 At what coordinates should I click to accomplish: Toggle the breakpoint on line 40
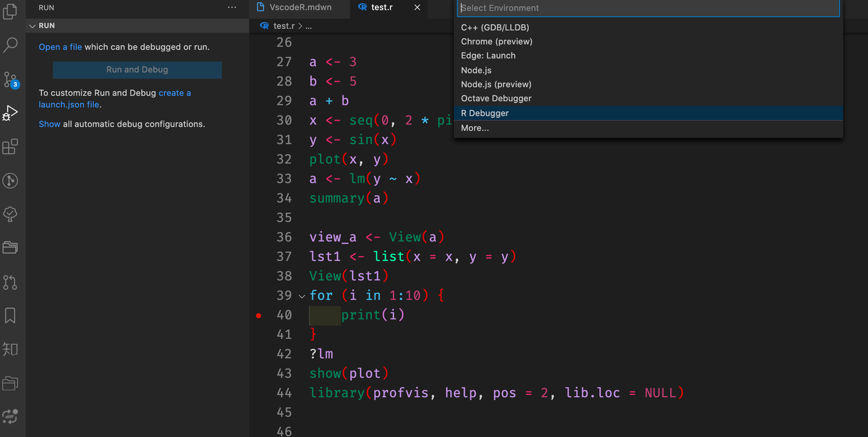tap(259, 315)
